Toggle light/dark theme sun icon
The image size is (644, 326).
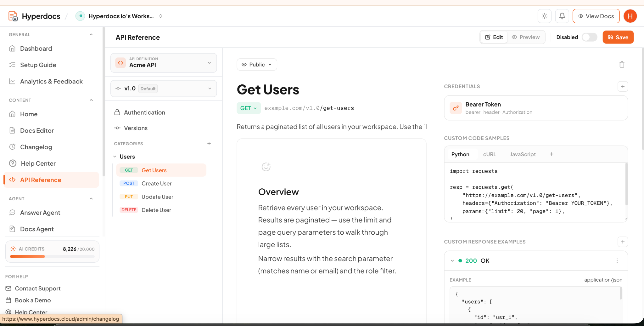[x=545, y=16]
